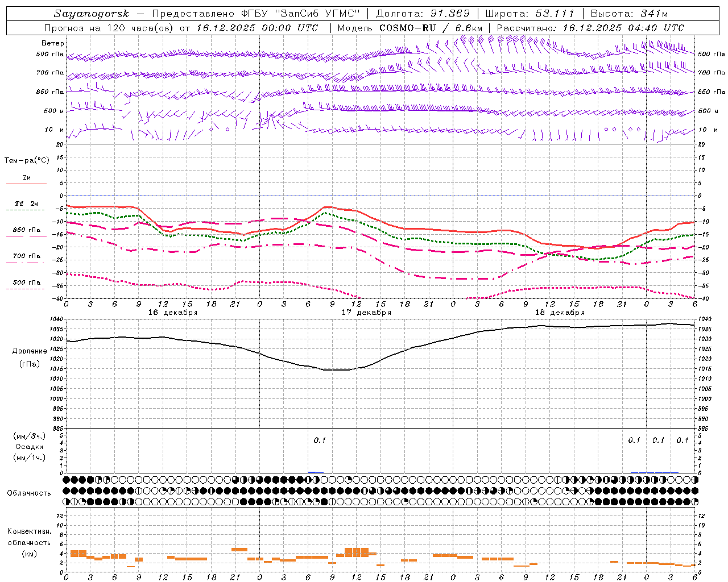Click the '500 м' wind level label on left
728x582 pixels.
[x=54, y=111]
